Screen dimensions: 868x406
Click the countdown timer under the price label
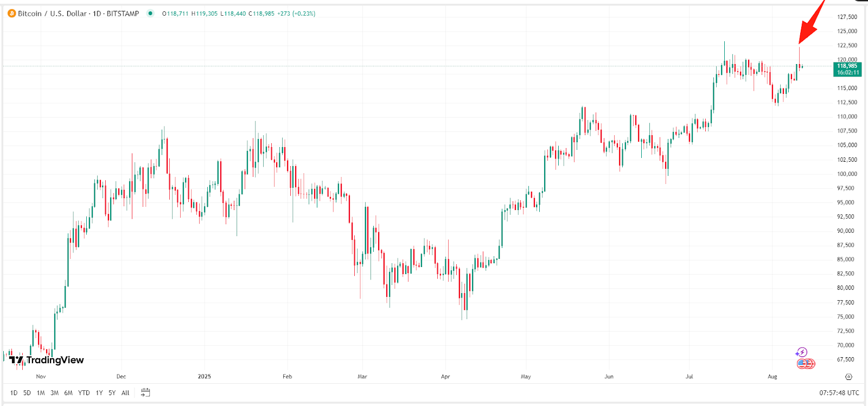pos(846,71)
